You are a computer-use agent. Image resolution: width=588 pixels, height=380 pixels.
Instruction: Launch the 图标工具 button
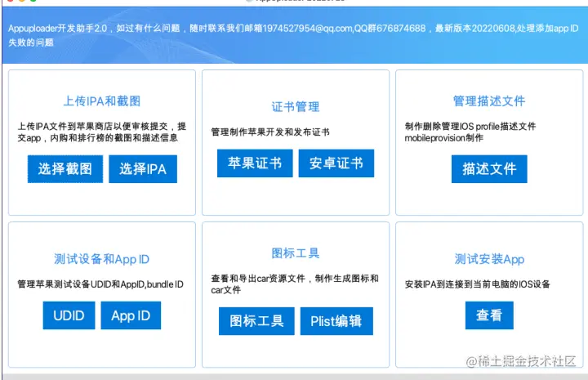tap(257, 321)
